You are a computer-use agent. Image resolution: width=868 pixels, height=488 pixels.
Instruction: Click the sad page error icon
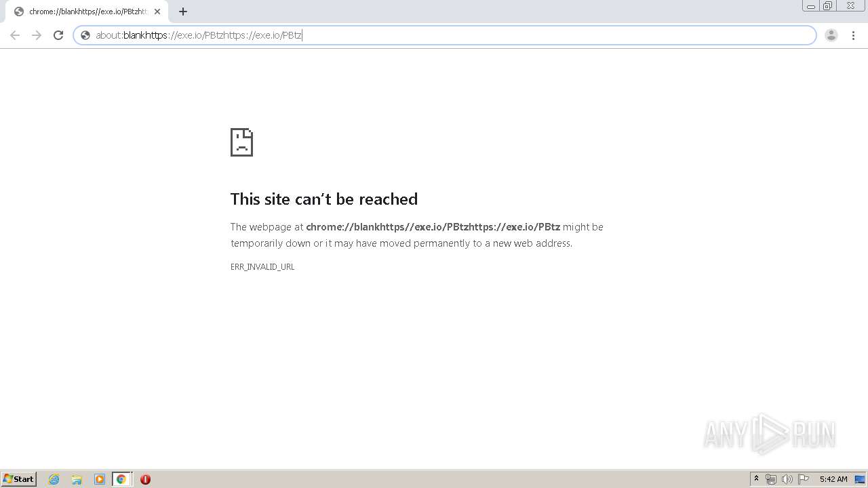pyautogui.click(x=241, y=142)
